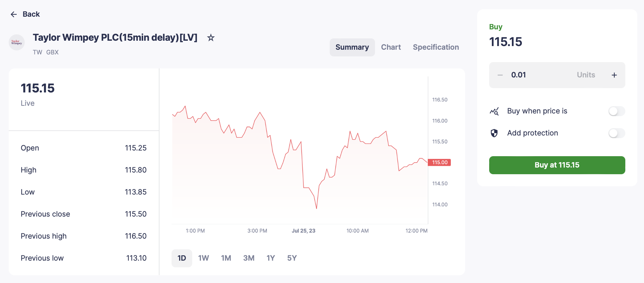Choose the 5Y chart period
The width and height of the screenshot is (644, 283).
pos(292,258)
